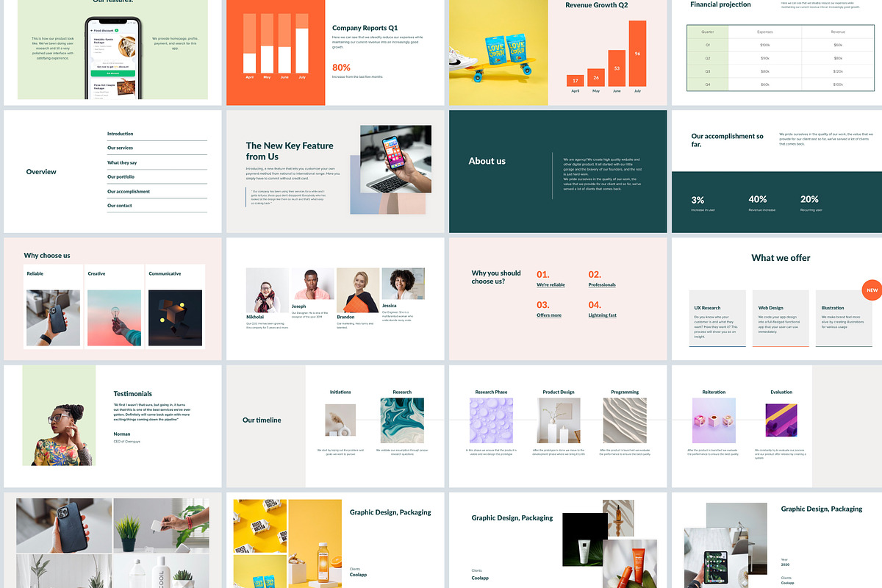
Task: Select the 'Q4' row label
Action: [708, 85]
